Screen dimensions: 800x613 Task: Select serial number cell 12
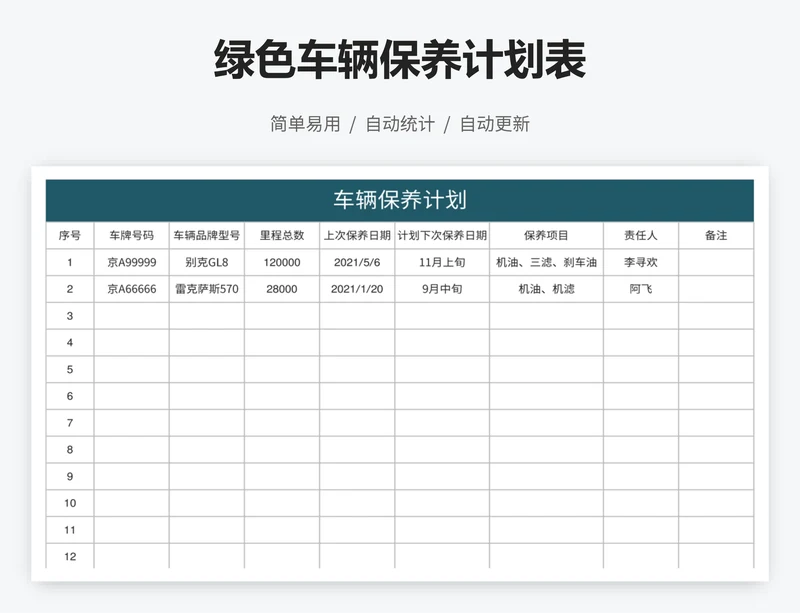[70, 556]
